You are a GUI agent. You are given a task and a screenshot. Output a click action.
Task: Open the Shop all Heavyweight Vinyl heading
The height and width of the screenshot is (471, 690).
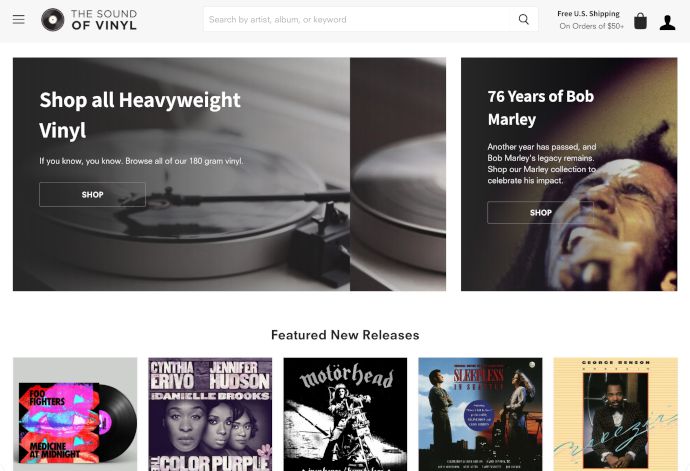pyautogui.click(x=140, y=114)
